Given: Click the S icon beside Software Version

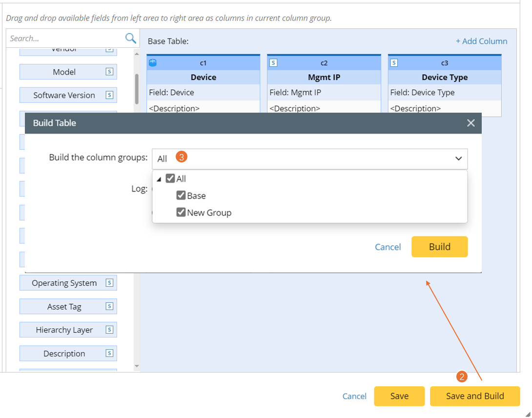Looking at the screenshot, I should tap(109, 95).
